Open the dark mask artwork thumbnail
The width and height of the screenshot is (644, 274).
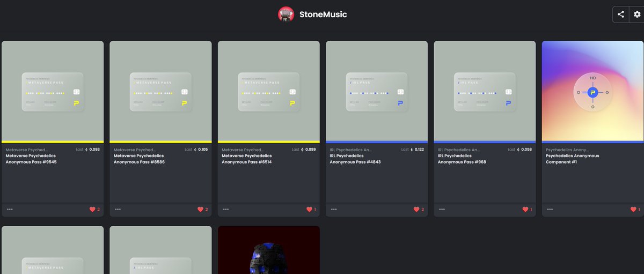(x=269, y=250)
